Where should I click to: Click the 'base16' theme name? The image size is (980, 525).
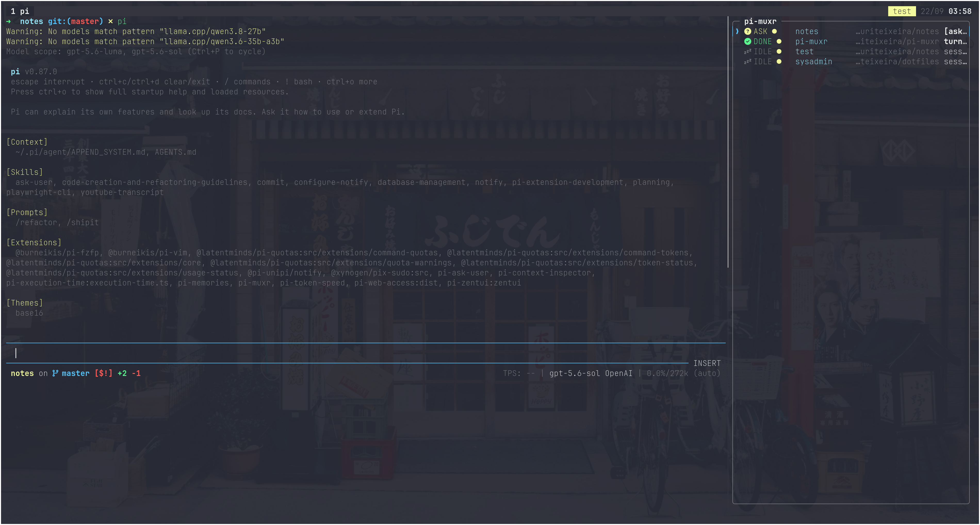point(29,313)
